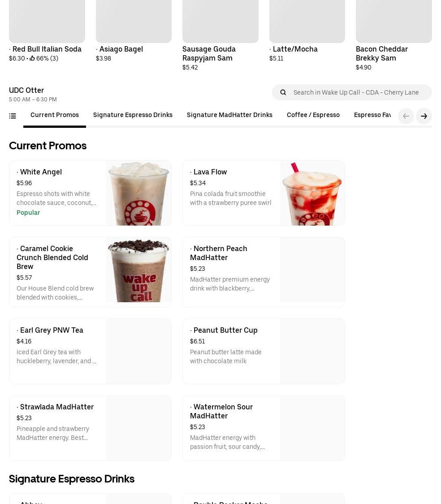The image size is (441, 504).
Task: Click the search magnifier icon
Action: (x=283, y=92)
